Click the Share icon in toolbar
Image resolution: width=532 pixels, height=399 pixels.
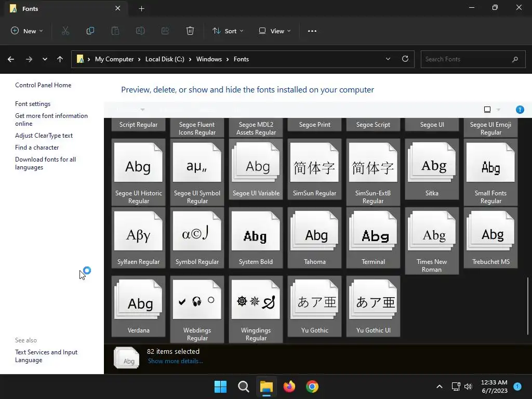(x=165, y=31)
